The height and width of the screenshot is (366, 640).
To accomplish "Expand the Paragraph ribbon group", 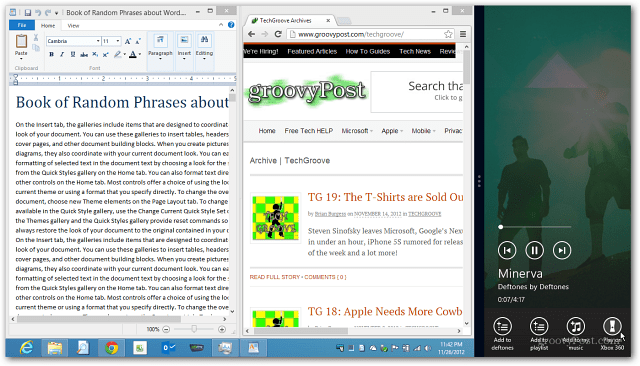I will (160, 47).
